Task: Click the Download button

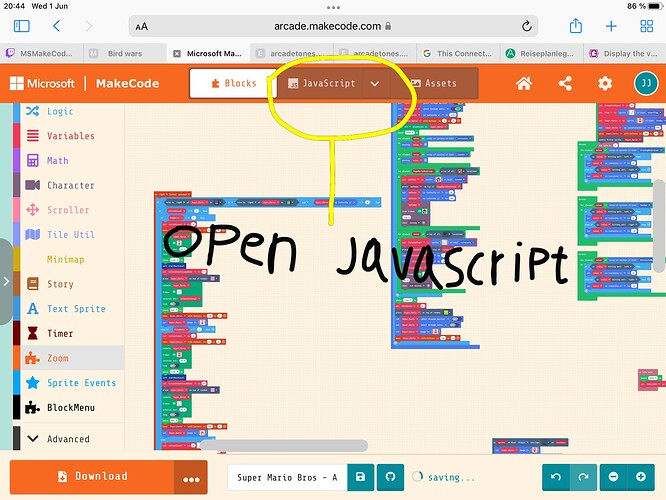Action: tap(92, 477)
